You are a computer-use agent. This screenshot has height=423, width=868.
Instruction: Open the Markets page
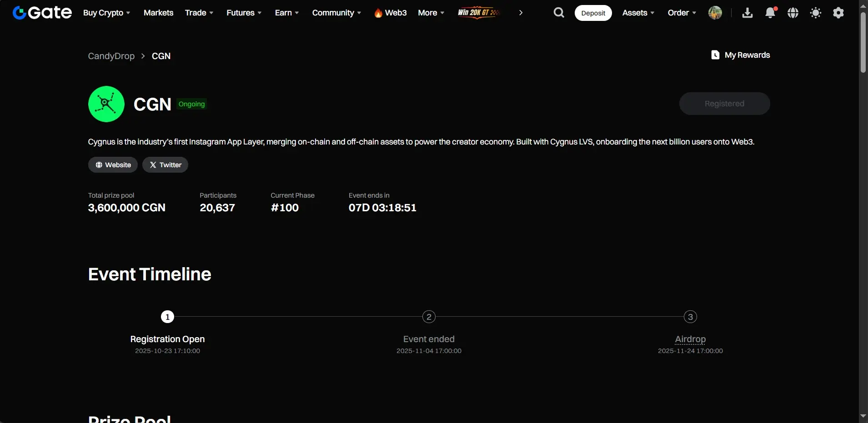click(159, 13)
